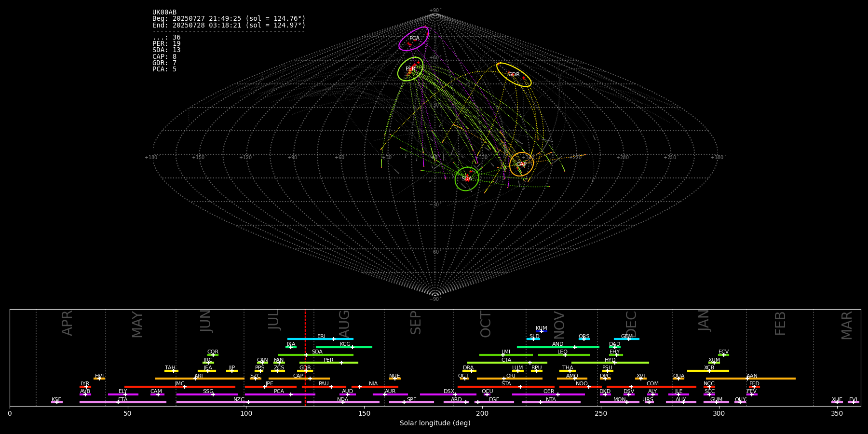Click the 150 tick on the solar longitude axis
Image resolution: width=868 pixels, height=434 pixels.
(364, 413)
